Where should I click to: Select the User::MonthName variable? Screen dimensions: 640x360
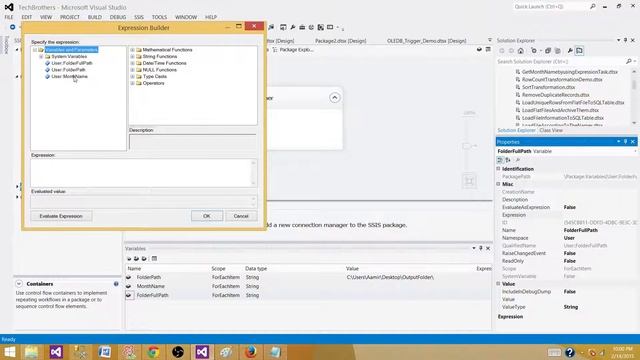click(x=69, y=76)
